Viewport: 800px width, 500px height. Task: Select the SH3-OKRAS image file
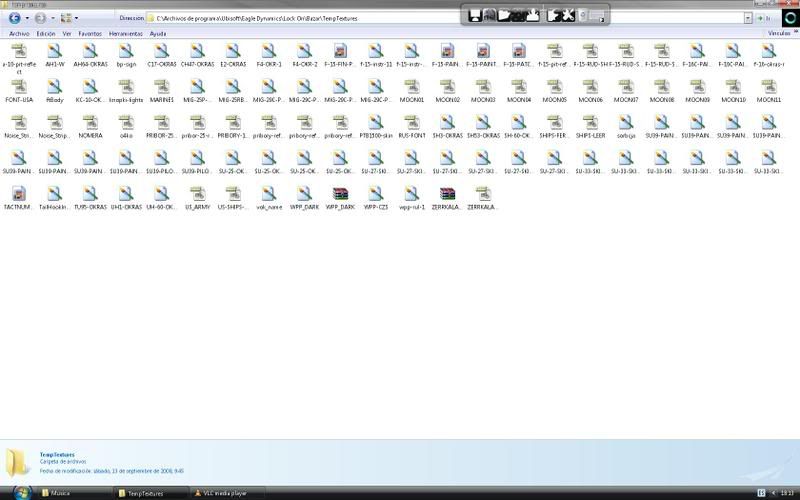pyautogui.click(x=447, y=127)
